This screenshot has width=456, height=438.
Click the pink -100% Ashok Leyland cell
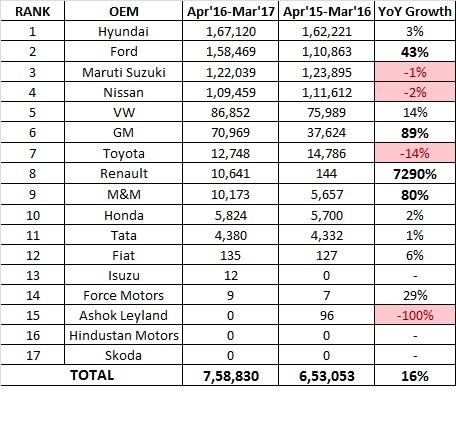(415, 315)
